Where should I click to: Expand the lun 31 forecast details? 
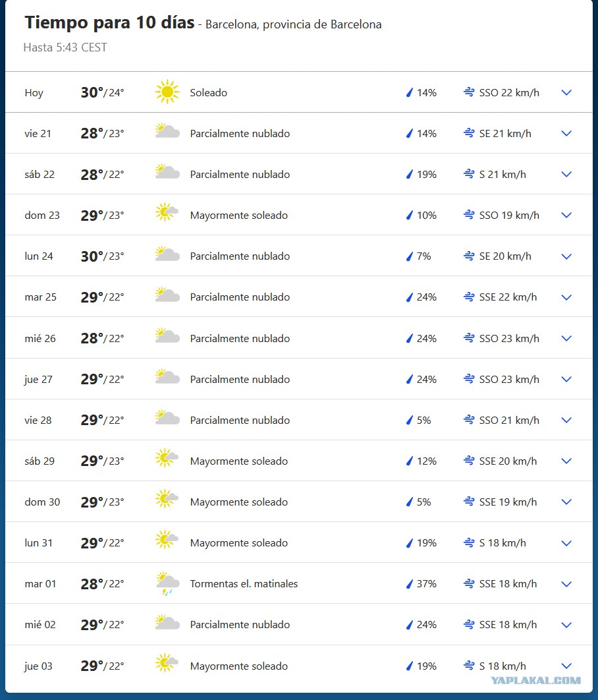[566, 543]
